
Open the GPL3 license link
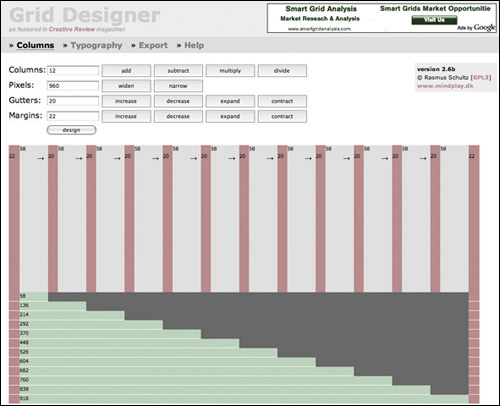(x=481, y=78)
